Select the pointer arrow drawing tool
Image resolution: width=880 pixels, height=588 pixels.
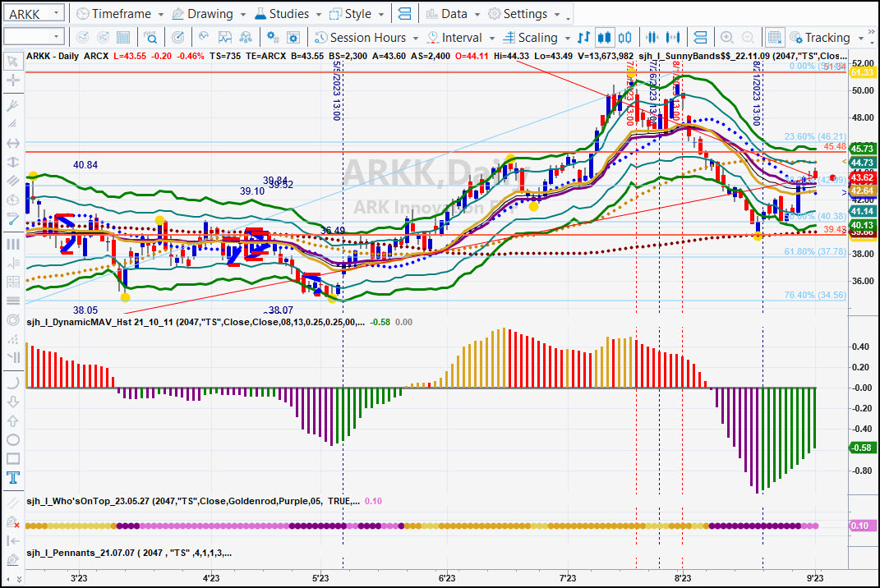(x=12, y=61)
